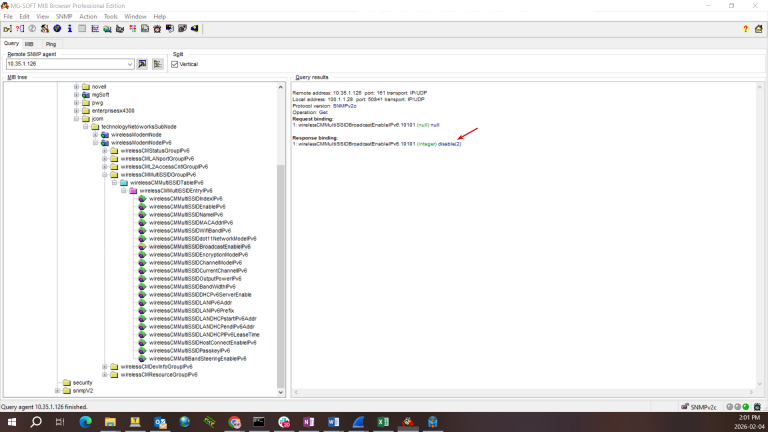Viewport: 768px width, 432px height.
Task: Open the View menu
Action: pos(43,16)
